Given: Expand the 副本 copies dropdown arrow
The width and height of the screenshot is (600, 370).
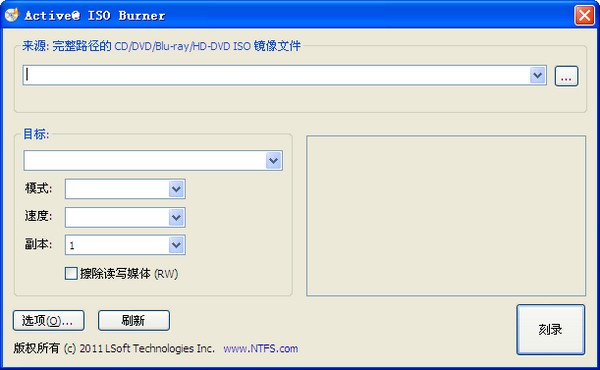Looking at the screenshot, I should coord(176,245).
